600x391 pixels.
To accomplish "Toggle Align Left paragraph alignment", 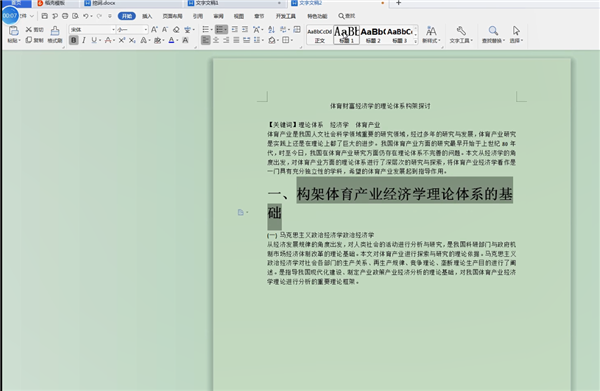I will pos(205,40).
